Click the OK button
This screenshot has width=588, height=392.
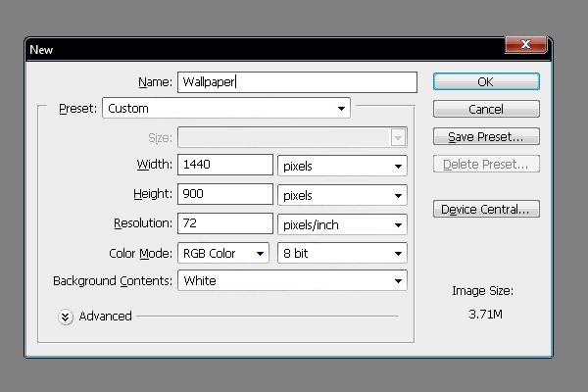(486, 81)
